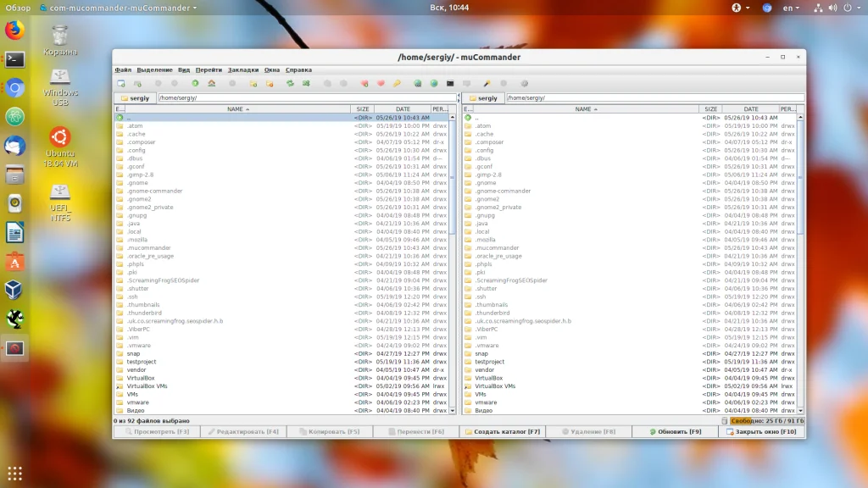Viewport: 868px width, 488px height.
Task: Click the Home folder toolbar icon
Action: 211,83
